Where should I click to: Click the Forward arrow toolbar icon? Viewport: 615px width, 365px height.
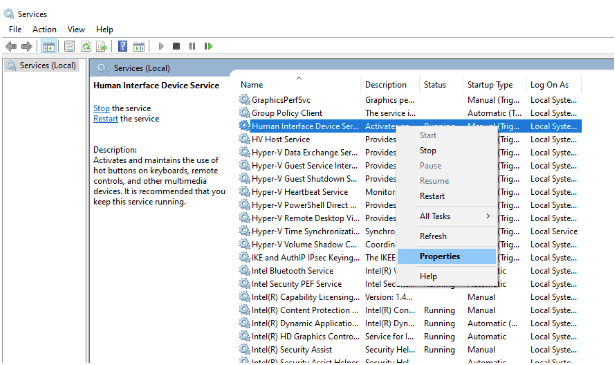click(27, 47)
